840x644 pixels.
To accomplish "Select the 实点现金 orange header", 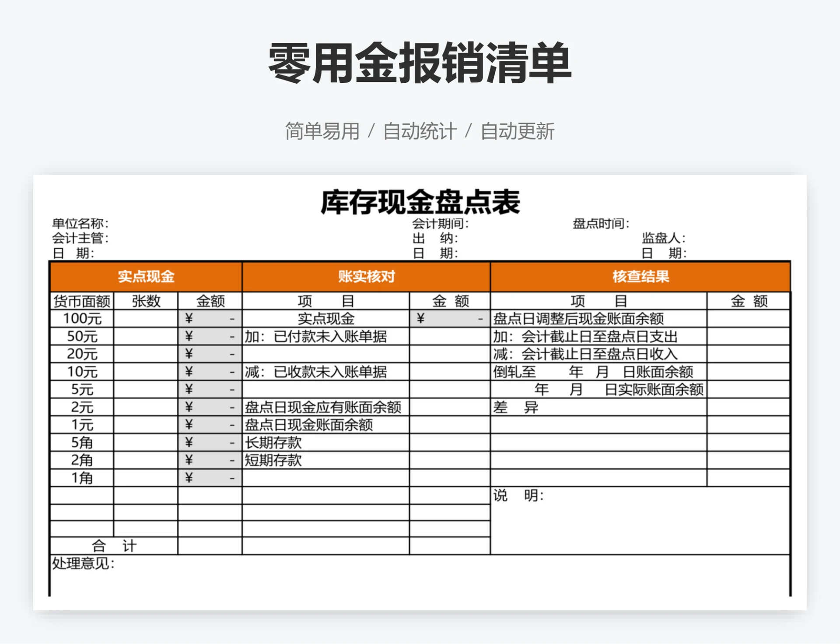I will click(x=144, y=277).
